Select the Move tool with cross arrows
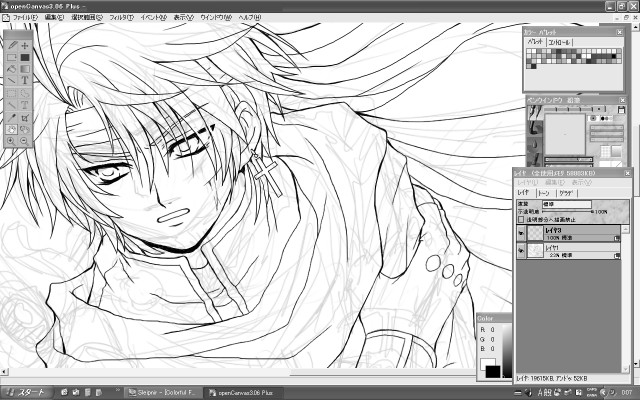 (x=25, y=46)
